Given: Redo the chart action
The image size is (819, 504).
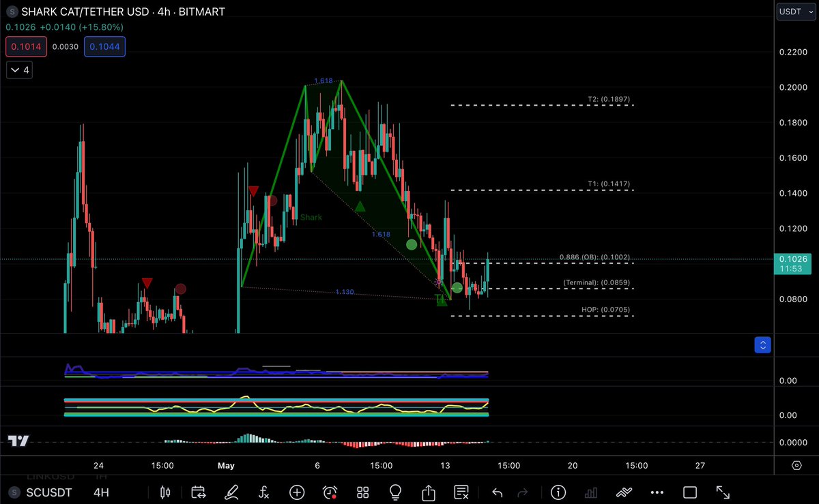Looking at the screenshot, I should click(523, 492).
